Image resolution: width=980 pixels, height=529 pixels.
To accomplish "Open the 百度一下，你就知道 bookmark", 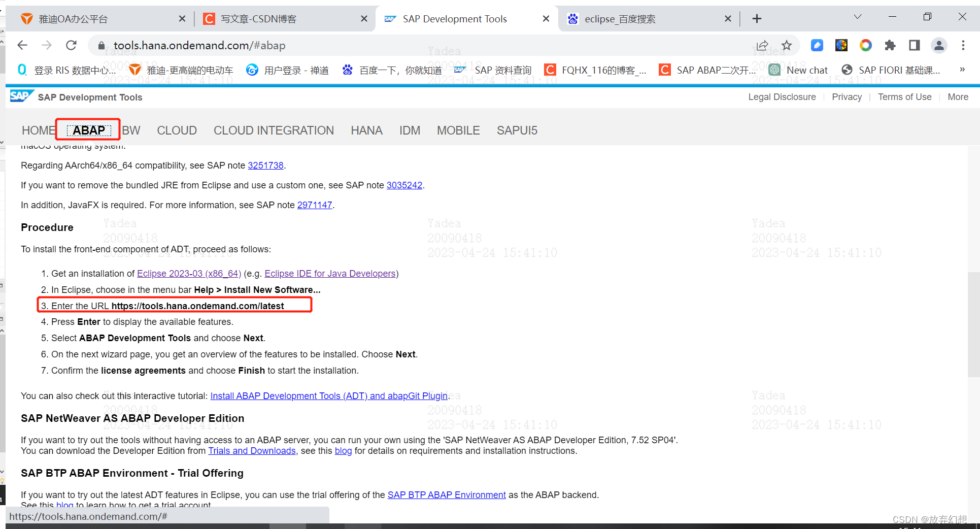I will 392,70.
